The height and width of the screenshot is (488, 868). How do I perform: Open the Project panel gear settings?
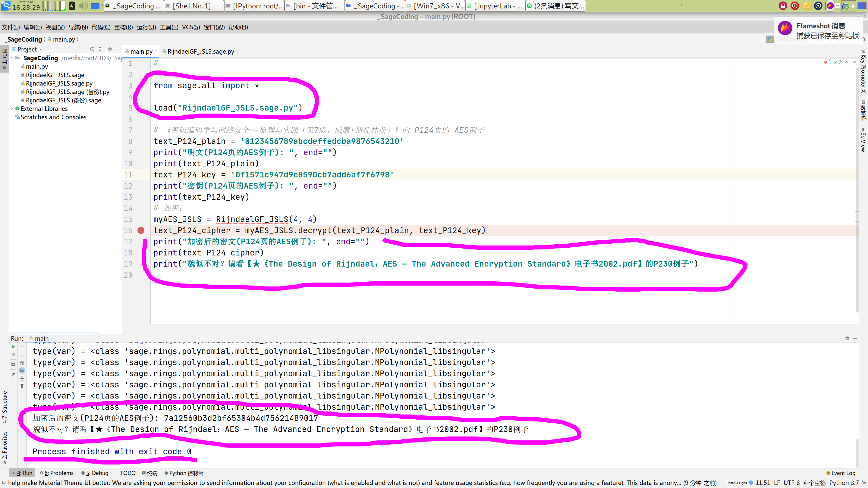click(x=110, y=49)
